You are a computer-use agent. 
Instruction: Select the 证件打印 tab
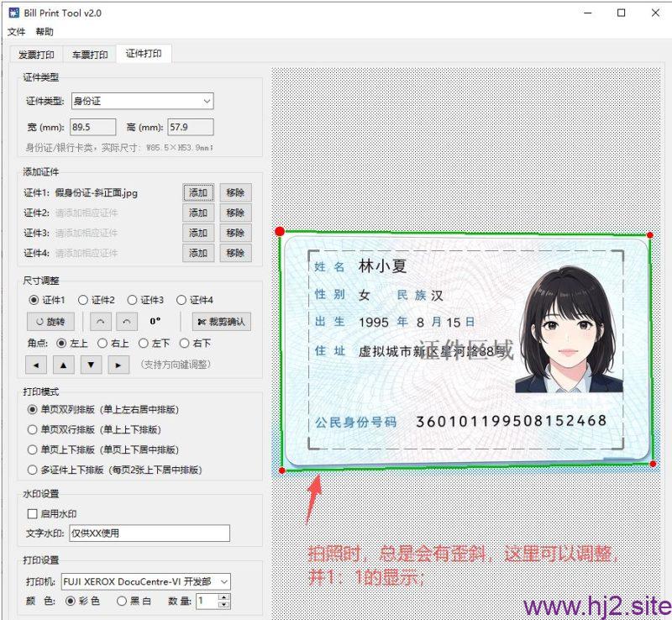[144, 53]
